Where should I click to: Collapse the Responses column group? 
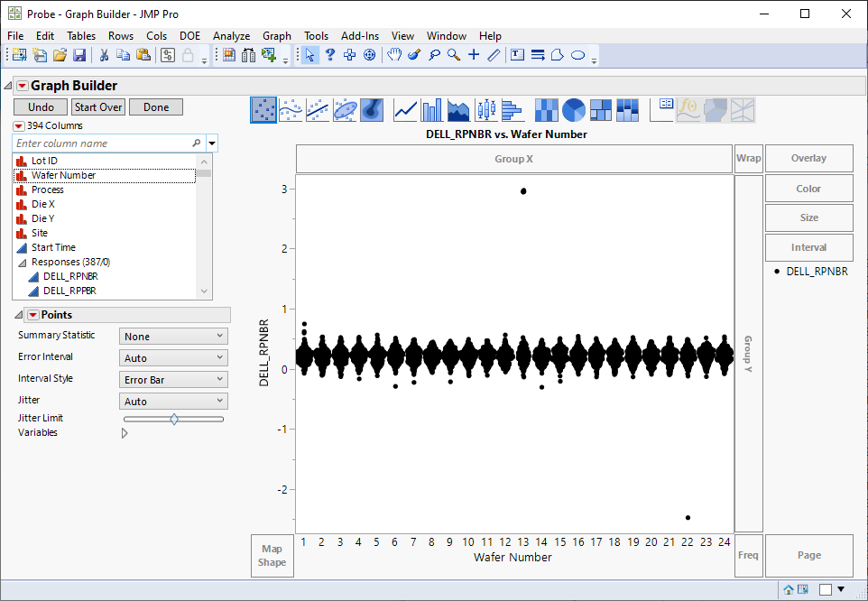[x=23, y=262]
